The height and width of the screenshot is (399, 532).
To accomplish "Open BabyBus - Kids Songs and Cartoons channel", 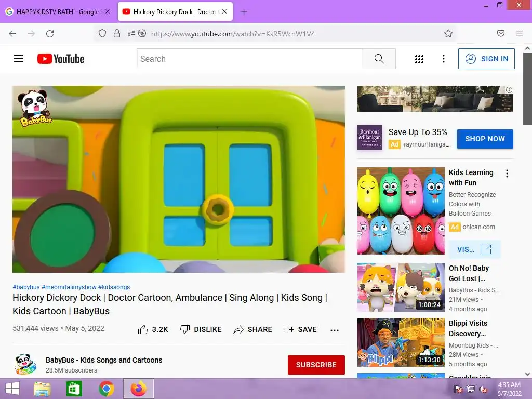I will (104, 360).
